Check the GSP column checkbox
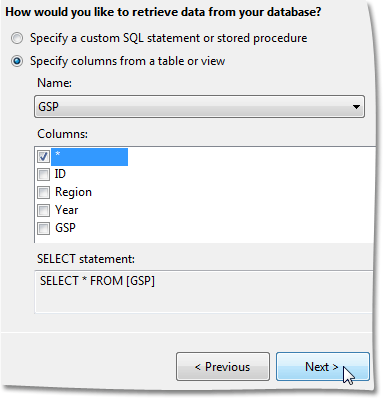Screen dimensions: 383x399 pyautogui.click(x=43, y=228)
